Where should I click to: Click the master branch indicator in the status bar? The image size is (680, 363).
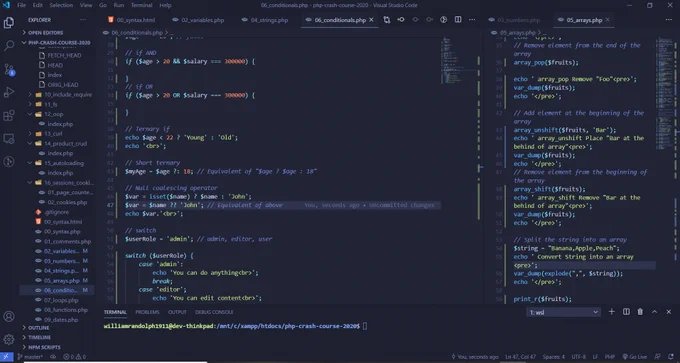click(30, 357)
